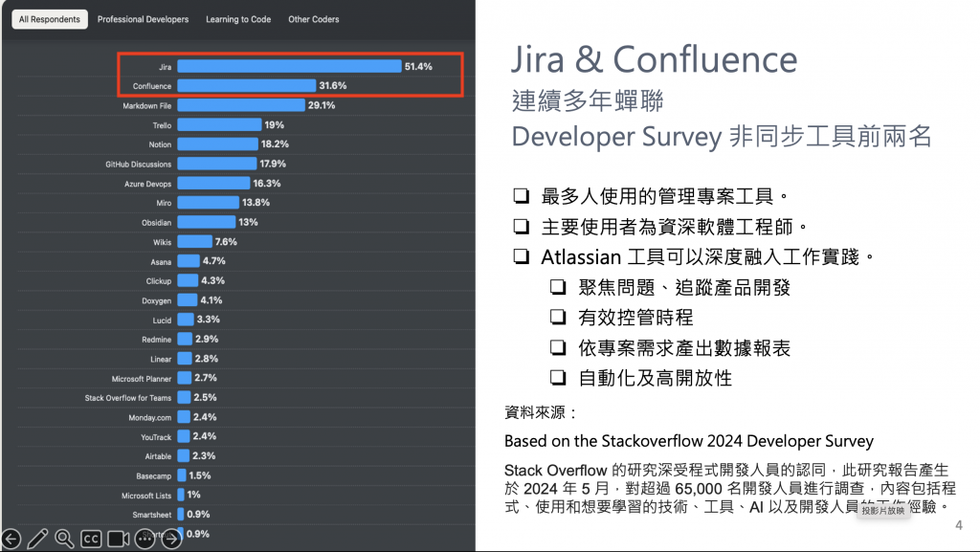The width and height of the screenshot is (980, 552).
Task: Click the slide number 4
Action: click(x=959, y=525)
